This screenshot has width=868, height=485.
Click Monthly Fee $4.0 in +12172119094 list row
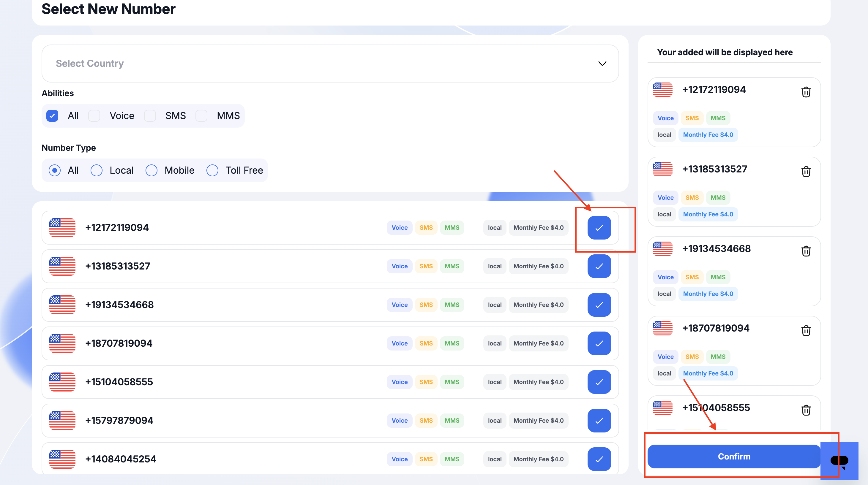[539, 228]
